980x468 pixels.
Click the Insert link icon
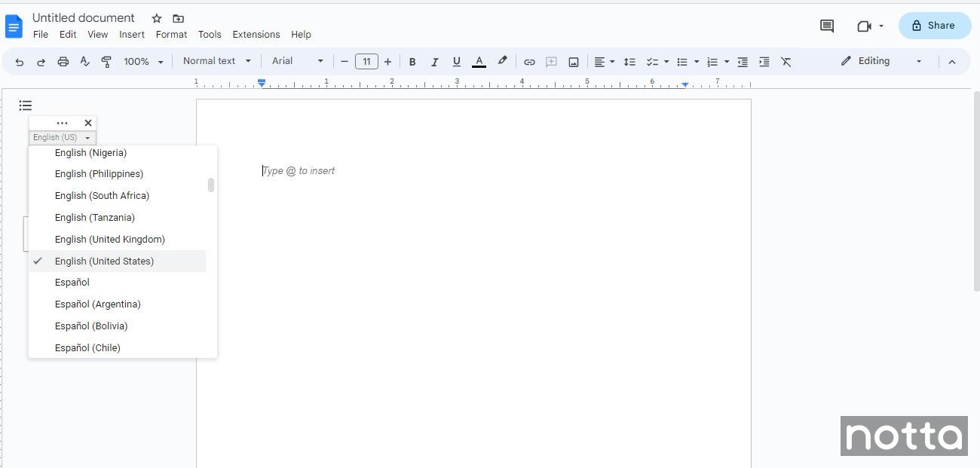click(x=529, y=61)
